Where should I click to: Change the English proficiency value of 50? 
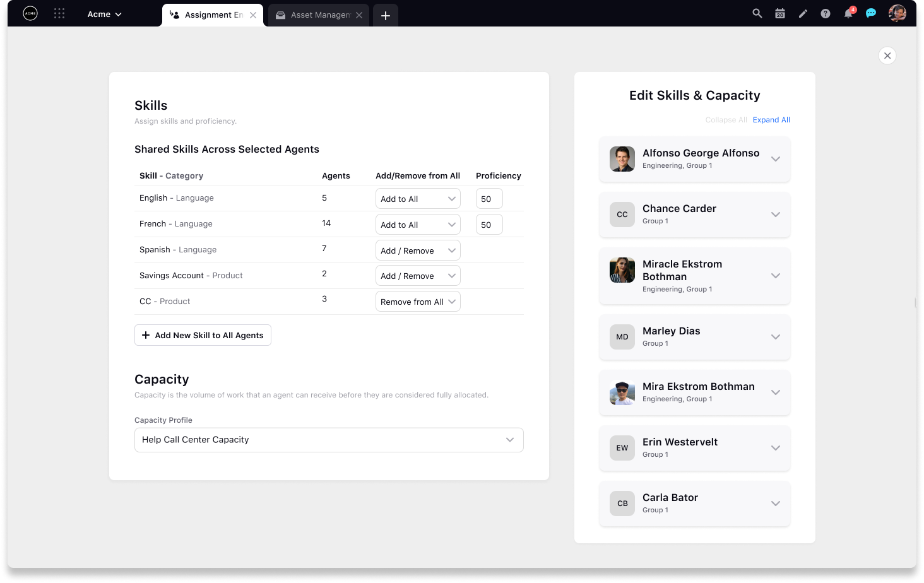pyautogui.click(x=489, y=198)
